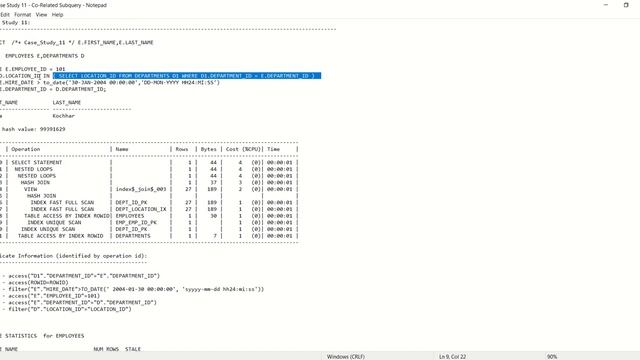Click the 'Bytes' column header in plan
640x360 pixels.
[209, 149]
